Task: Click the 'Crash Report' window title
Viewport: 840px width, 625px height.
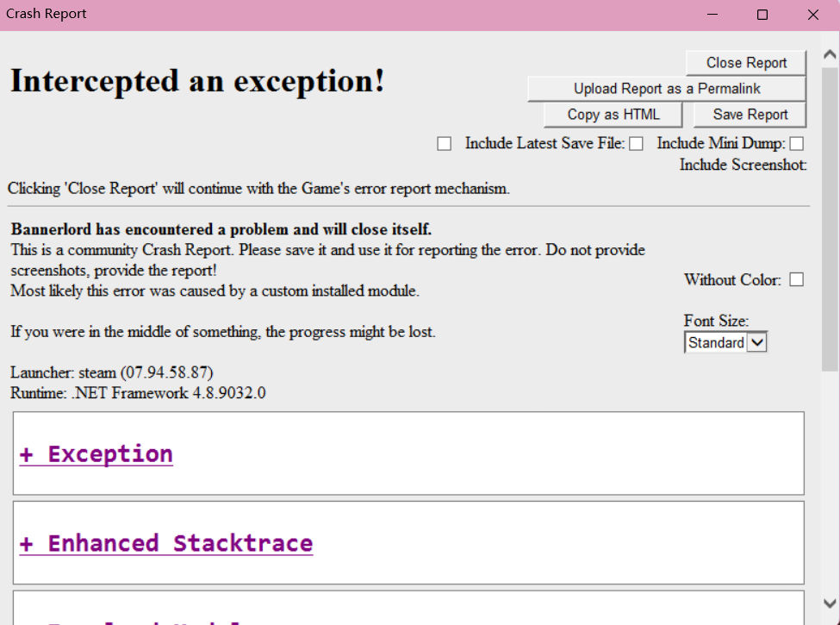Action: 46,14
